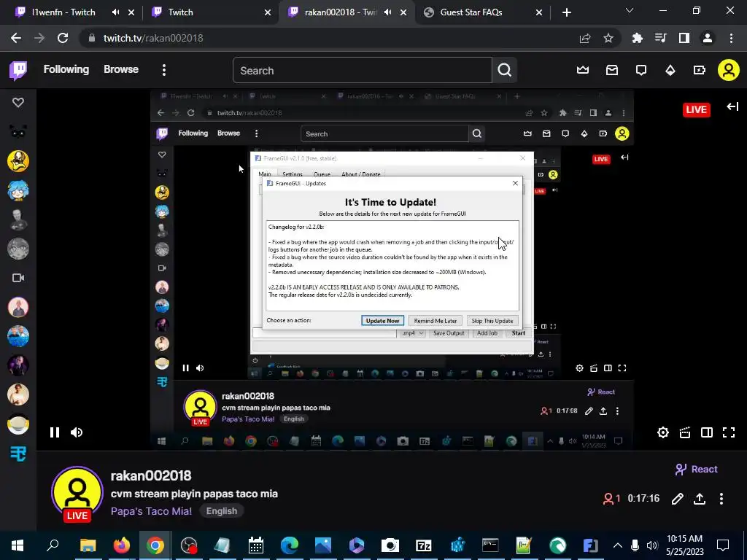Toggle theatre mode in the player
The image size is (747, 560).
706,432
